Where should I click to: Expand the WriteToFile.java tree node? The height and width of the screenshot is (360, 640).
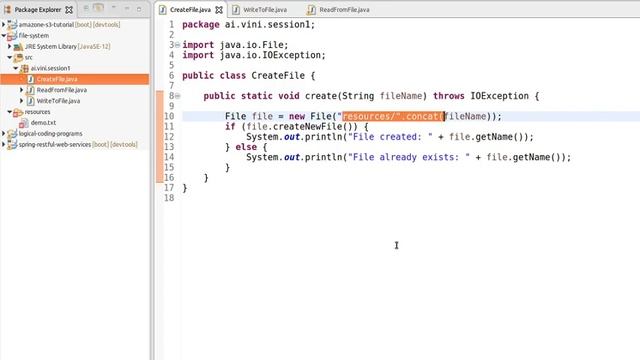(22, 101)
